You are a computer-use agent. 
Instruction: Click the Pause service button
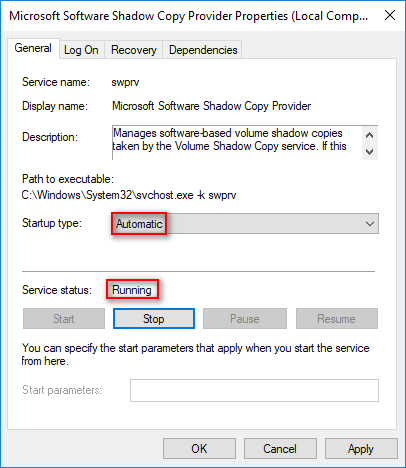tap(245, 319)
